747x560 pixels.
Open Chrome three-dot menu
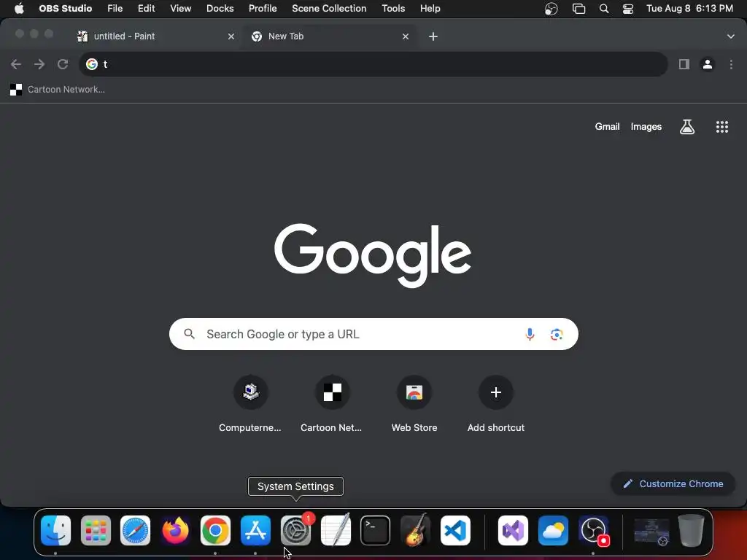pos(731,64)
